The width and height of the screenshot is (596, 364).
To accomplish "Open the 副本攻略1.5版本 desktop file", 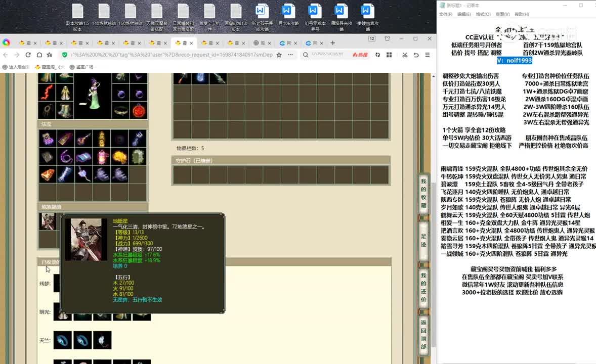I will pyautogui.click(x=77, y=18).
